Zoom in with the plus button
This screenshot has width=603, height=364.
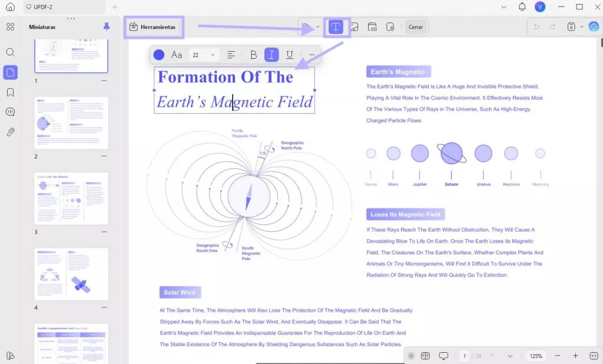575,356
